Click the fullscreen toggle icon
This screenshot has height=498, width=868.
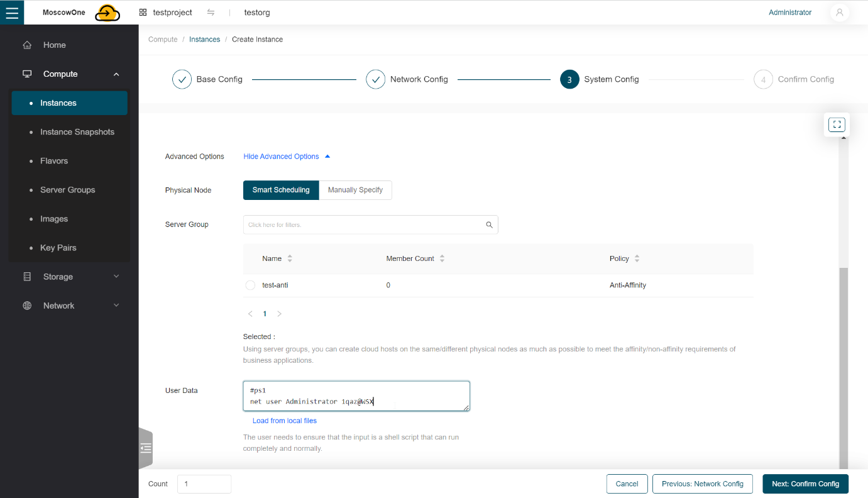[837, 124]
